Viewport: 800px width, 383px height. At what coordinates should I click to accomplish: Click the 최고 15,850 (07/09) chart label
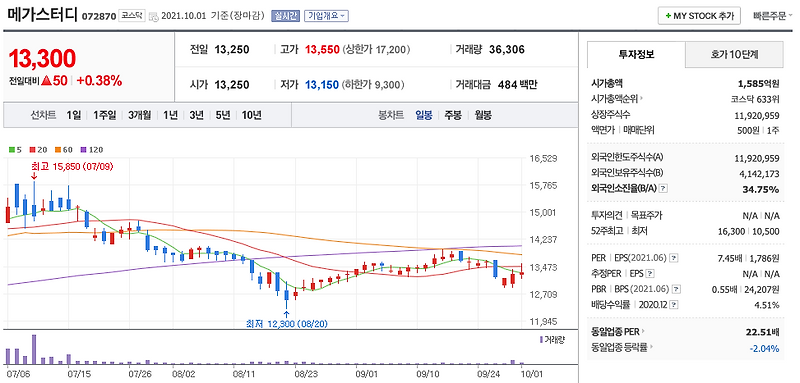pyautogui.click(x=72, y=166)
